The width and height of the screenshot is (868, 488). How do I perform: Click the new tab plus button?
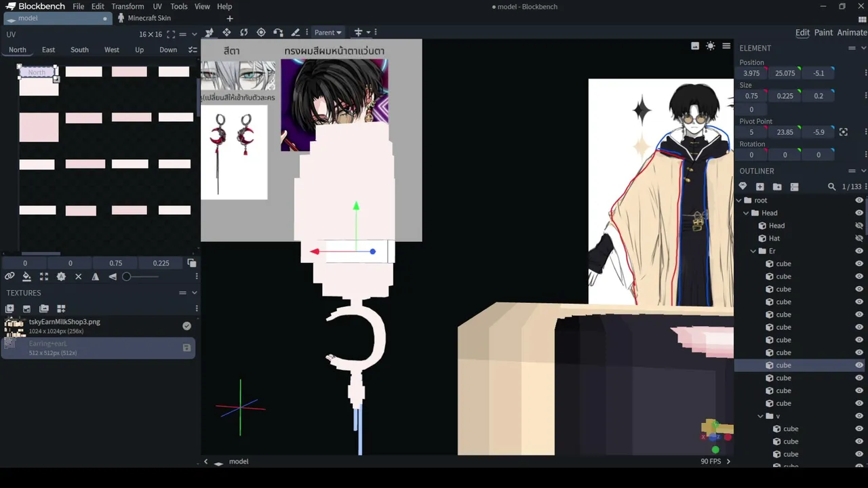(229, 18)
